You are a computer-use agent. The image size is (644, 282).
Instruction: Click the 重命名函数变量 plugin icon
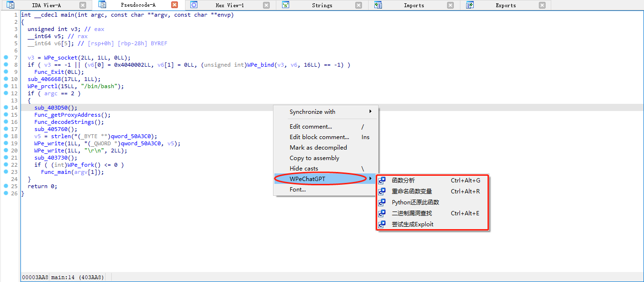382,191
